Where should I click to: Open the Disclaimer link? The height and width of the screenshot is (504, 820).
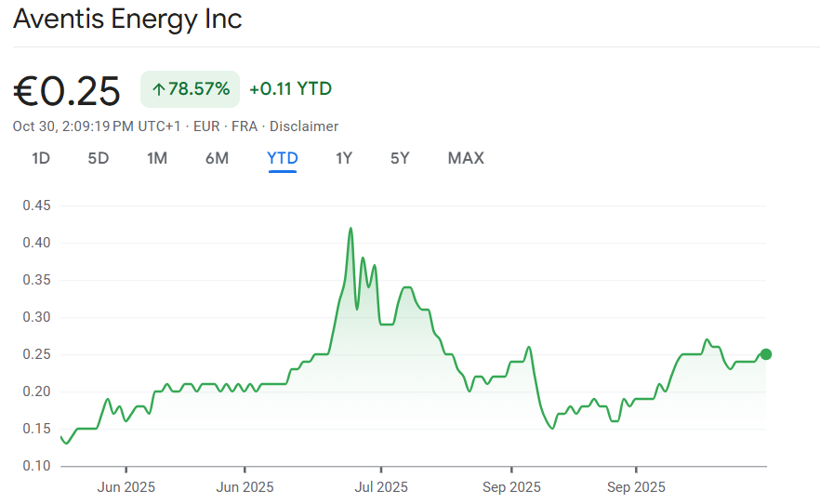pyautogui.click(x=304, y=126)
